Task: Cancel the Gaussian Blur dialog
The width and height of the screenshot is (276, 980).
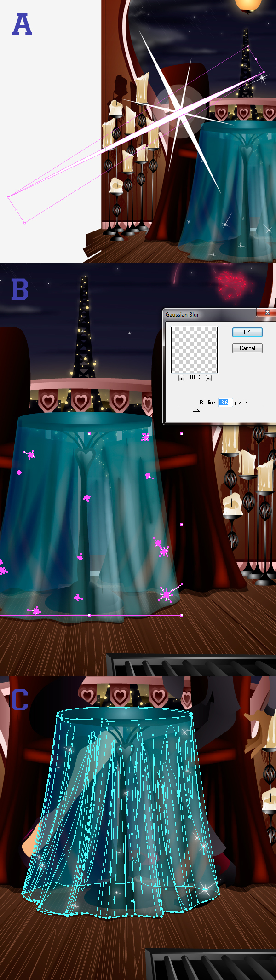Action: 247,348
